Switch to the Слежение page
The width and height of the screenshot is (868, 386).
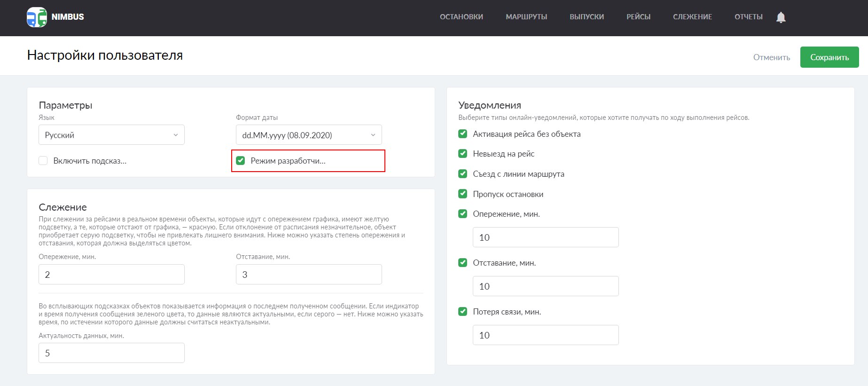(692, 17)
